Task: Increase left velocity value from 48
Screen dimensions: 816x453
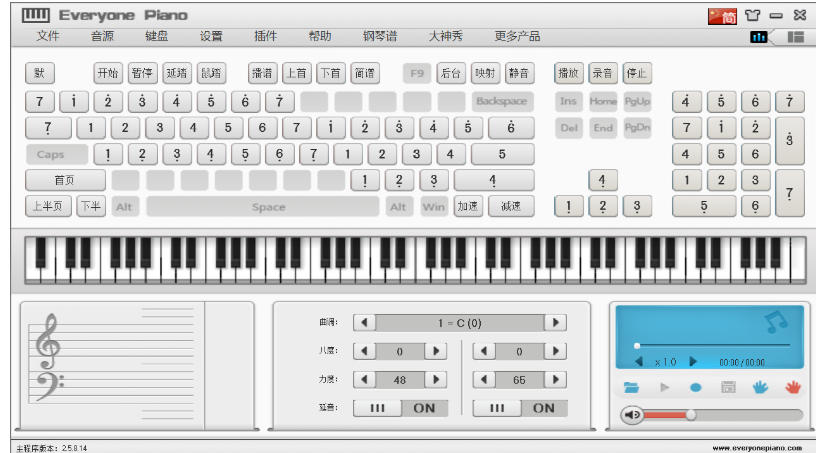Action: pos(435,380)
